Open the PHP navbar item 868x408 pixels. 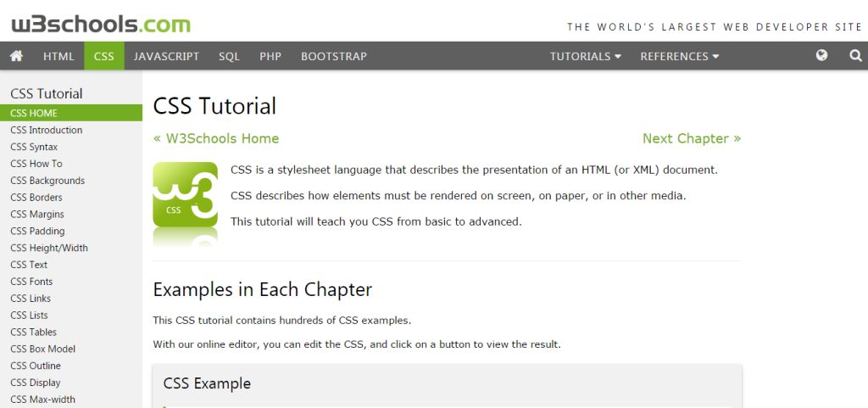click(270, 57)
